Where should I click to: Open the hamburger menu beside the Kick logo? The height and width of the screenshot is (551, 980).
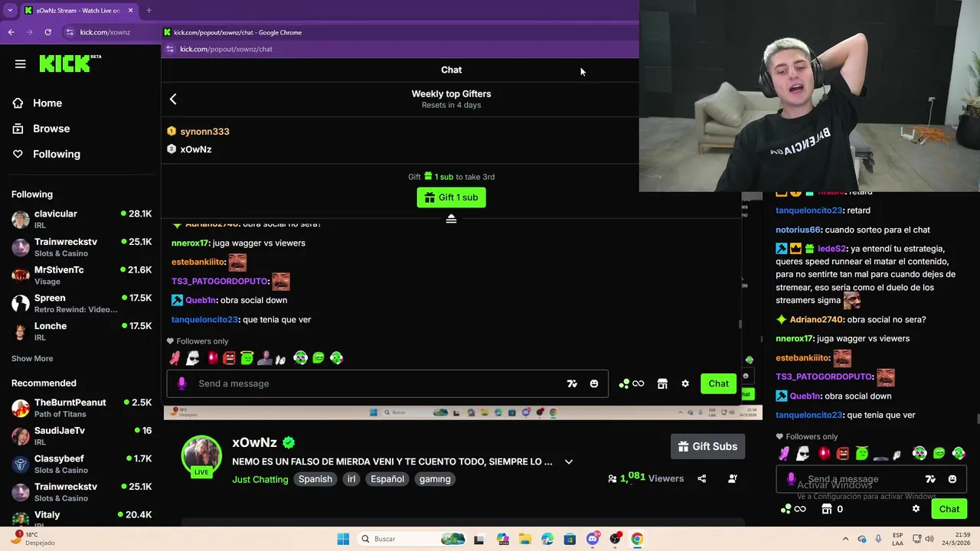pyautogui.click(x=21, y=64)
